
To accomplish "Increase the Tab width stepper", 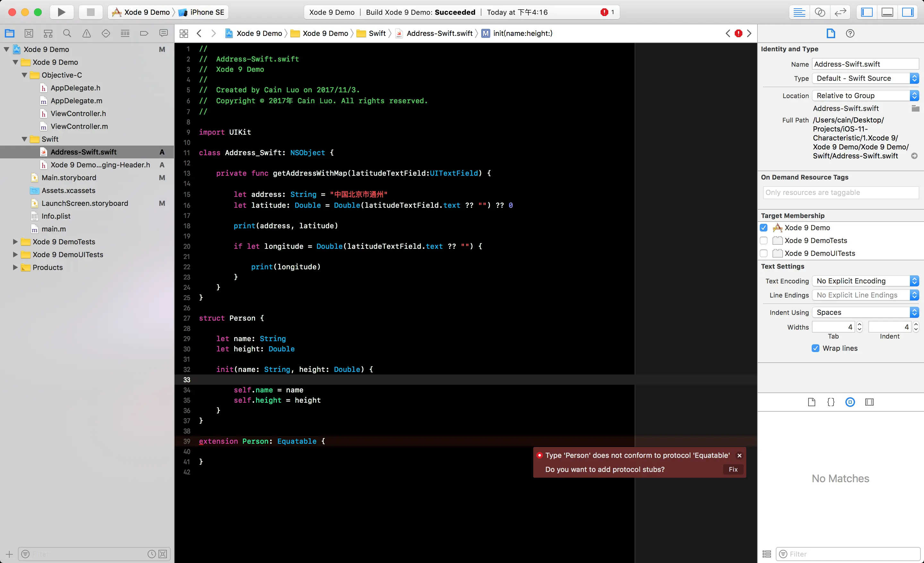I will (860, 324).
